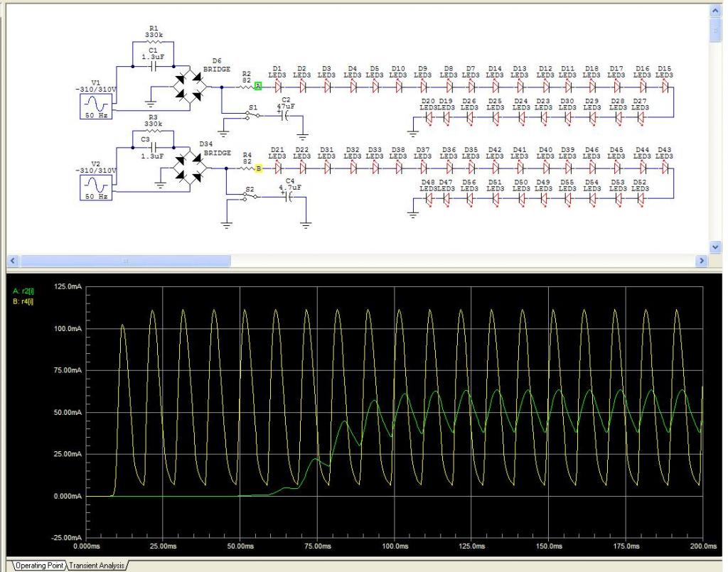The height and width of the screenshot is (572, 728).
Task: Select the D34 bridge rectifier symbol
Action: click(190, 168)
